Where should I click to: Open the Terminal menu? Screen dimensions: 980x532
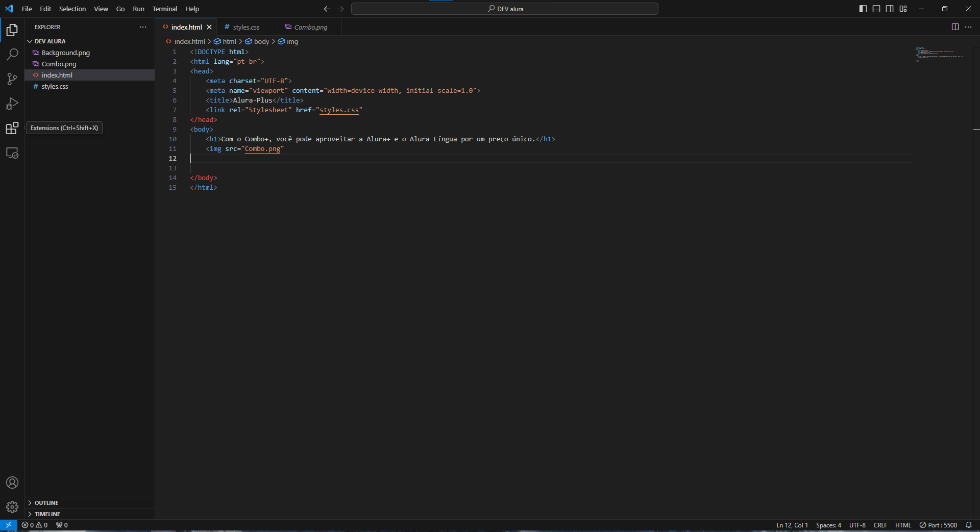[x=164, y=9]
